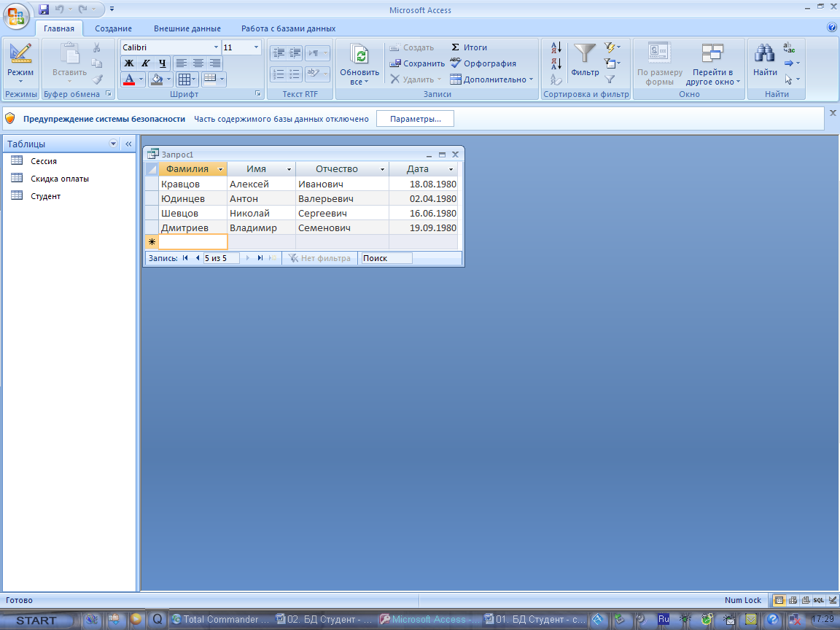Image resolution: width=840 pixels, height=630 pixels.
Task: Save via quick access floppy icon
Action: click(44, 9)
